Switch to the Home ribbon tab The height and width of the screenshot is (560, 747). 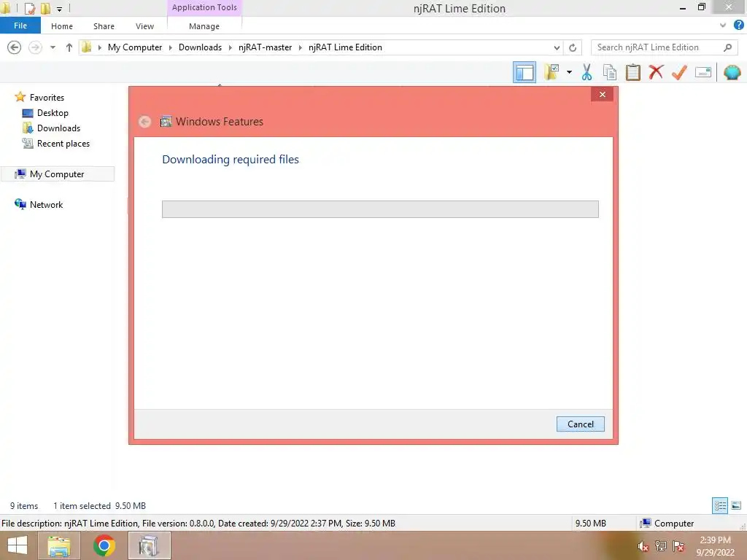tap(62, 26)
